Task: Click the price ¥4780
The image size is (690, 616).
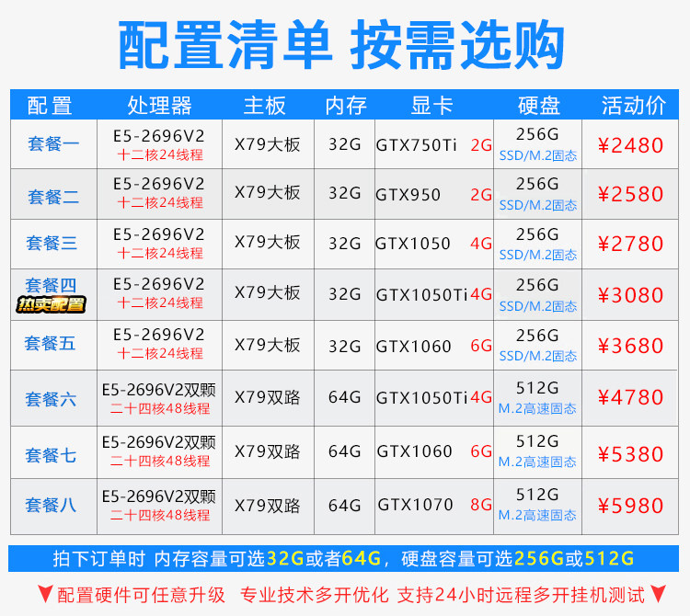Action: [630, 397]
